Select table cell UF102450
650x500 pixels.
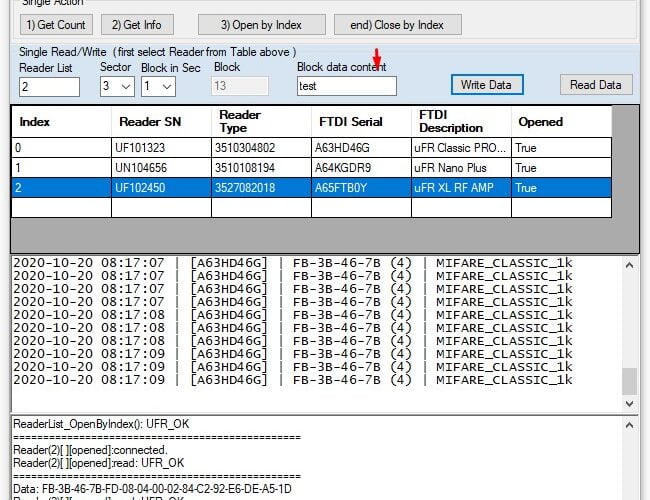[161, 188]
